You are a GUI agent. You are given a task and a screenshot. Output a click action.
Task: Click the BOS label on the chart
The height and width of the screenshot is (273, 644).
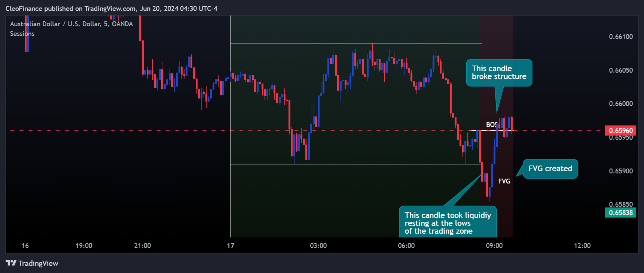click(x=491, y=125)
